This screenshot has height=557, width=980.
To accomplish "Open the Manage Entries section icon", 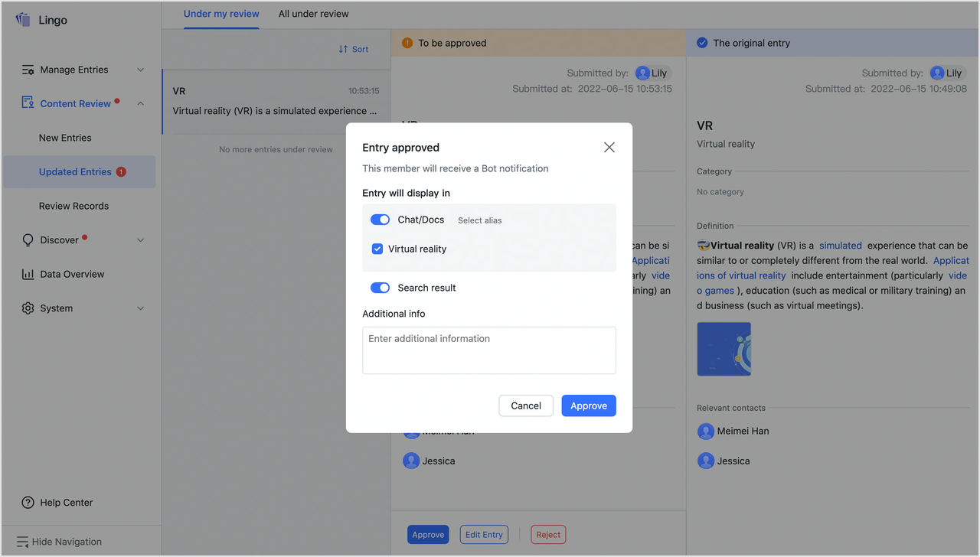I will point(25,69).
